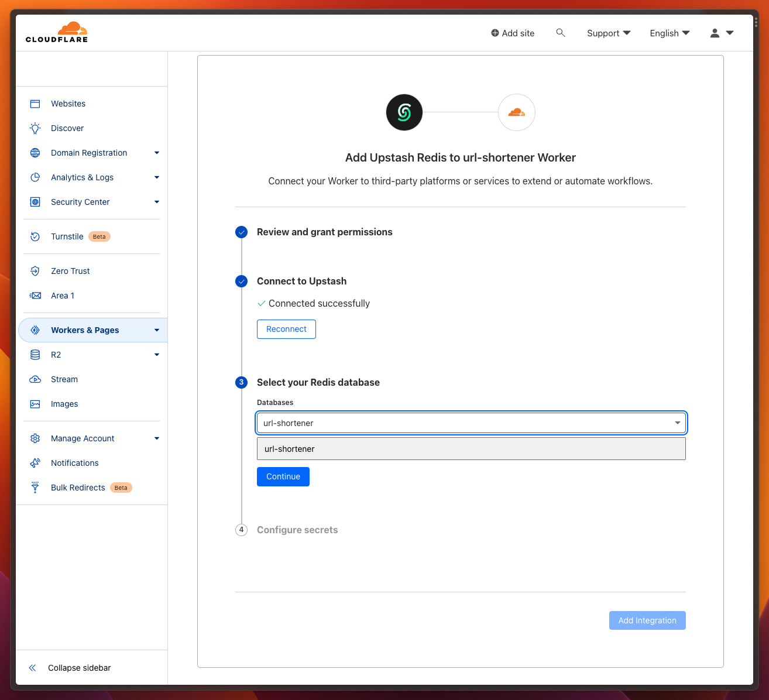Open Stream via its video icon
The height and width of the screenshot is (700, 769).
(x=35, y=379)
